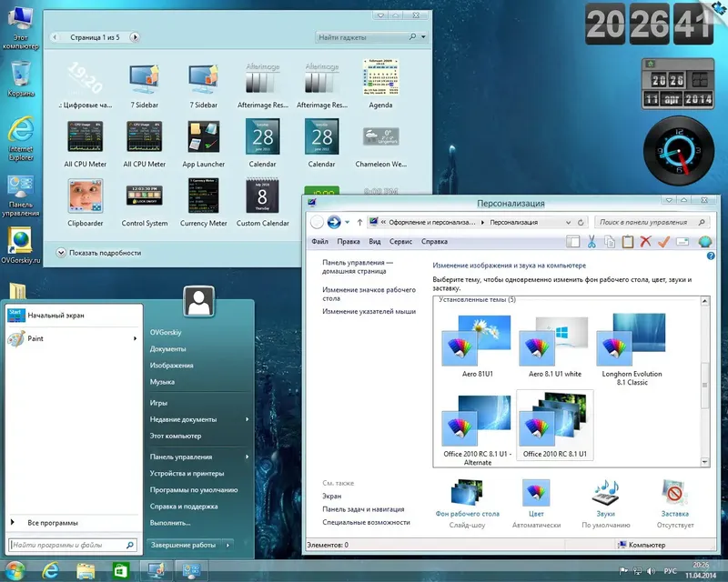The width and height of the screenshot is (728, 582).
Task: Open the Корзина desktop icon
Action: click(20, 79)
